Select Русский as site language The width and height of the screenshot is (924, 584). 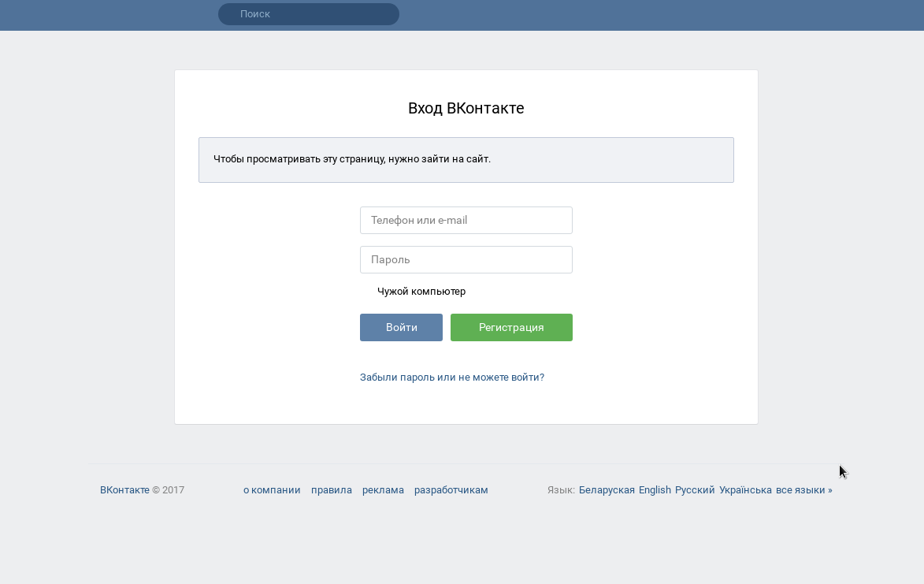click(695, 490)
